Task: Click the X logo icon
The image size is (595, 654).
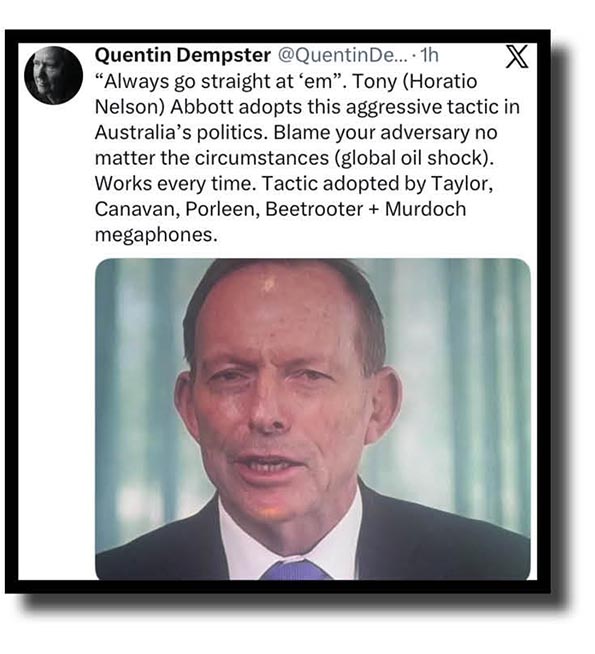Action: pyautogui.click(x=517, y=56)
